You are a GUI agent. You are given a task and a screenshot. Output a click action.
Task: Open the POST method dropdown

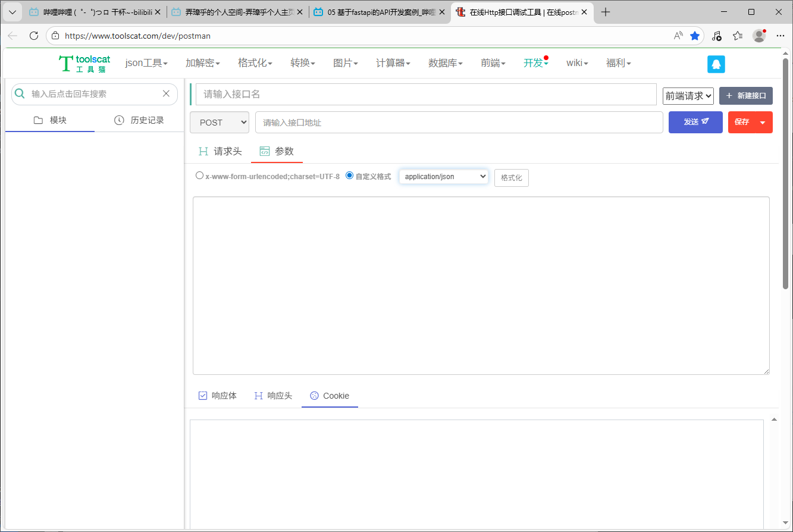[x=220, y=123]
